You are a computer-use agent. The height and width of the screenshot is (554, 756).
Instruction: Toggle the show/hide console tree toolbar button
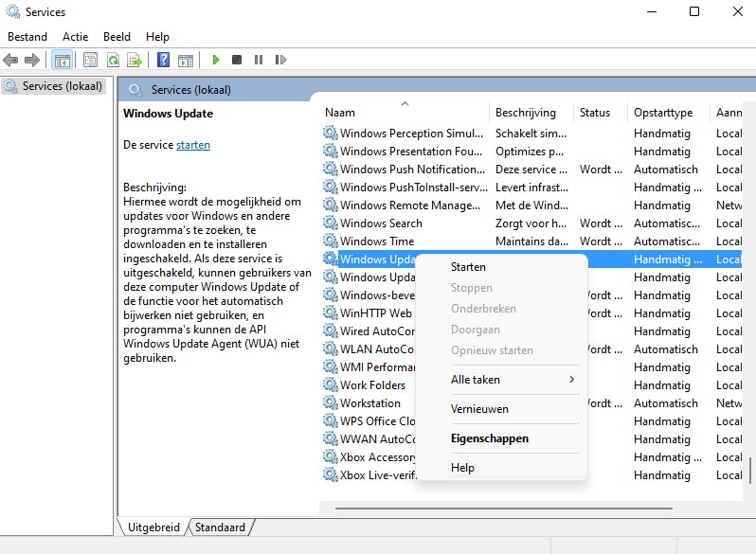[x=62, y=60]
